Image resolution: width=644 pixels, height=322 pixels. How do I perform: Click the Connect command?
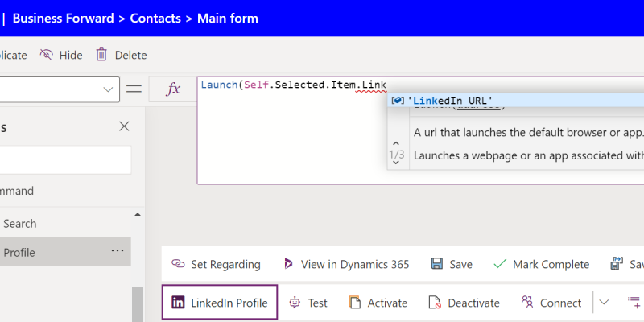click(551, 303)
